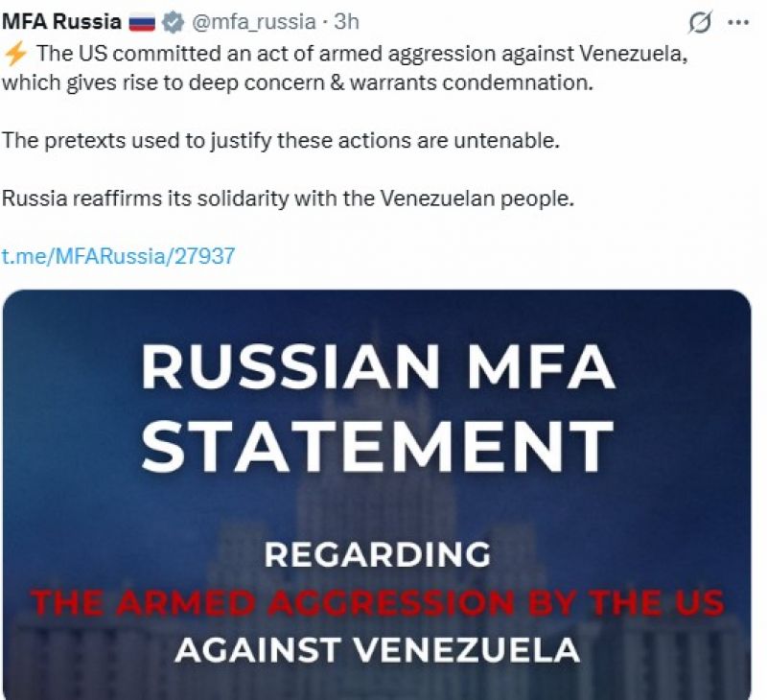767x700 pixels.
Task: Click the 'RUSSIAN MFA' heading in image
Action: [x=377, y=367]
